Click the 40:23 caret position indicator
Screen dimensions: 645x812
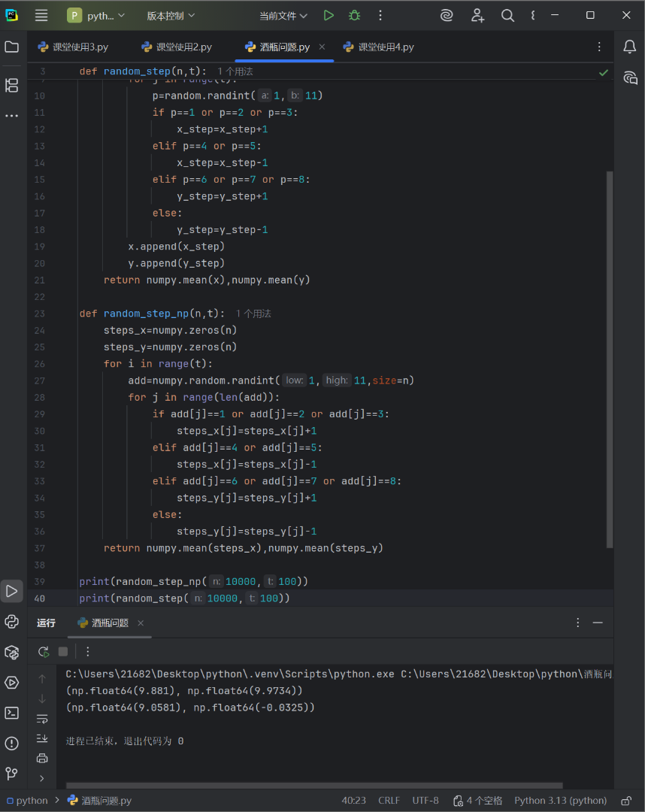353,801
